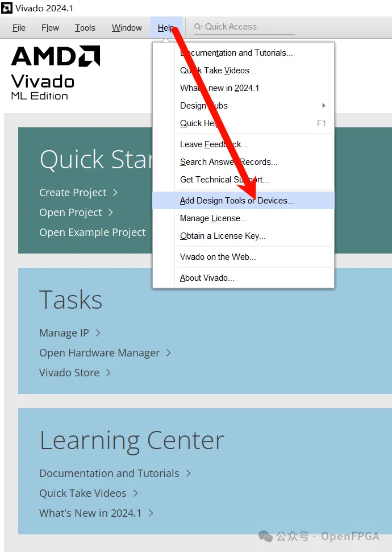Open the File menu
392x552 pixels.
pos(19,28)
